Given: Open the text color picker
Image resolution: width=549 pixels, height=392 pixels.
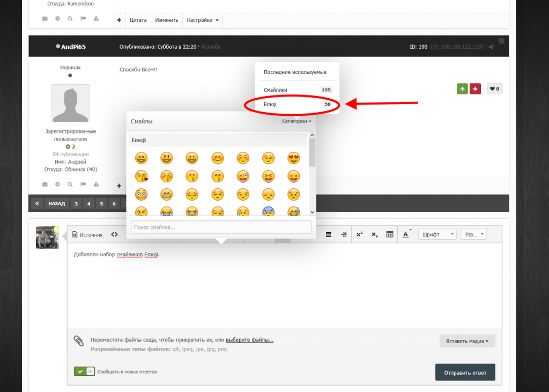Looking at the screenshot, I should (x=406, y=234).
